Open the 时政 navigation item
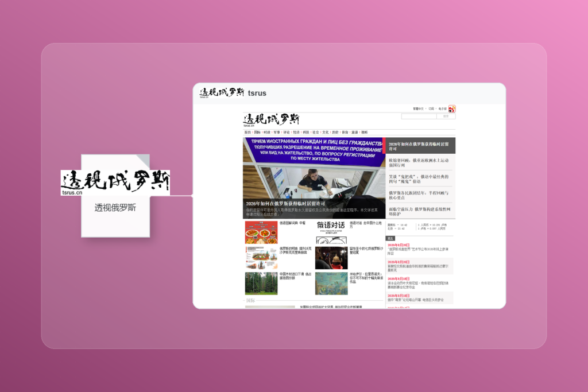This screenshot has width=588, height=392. click(267, 132)
